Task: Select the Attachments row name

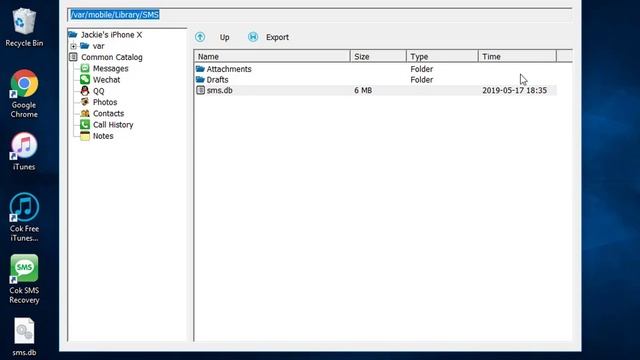Action: point(229,69)
